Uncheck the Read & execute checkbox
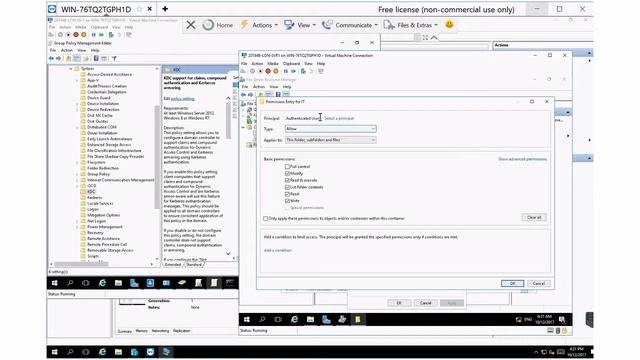This screenshot has height=360, width=640. (287, 180)
